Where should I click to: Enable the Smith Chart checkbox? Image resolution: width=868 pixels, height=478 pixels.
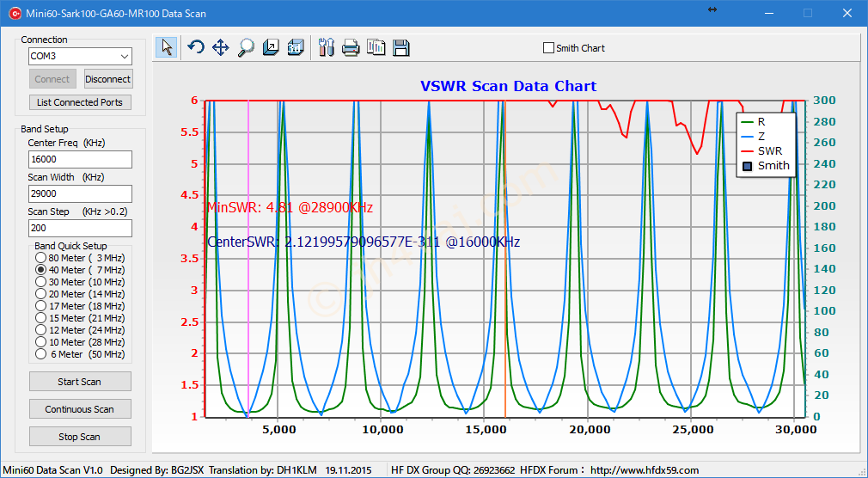pyautogui.click(x=548, y=48)
